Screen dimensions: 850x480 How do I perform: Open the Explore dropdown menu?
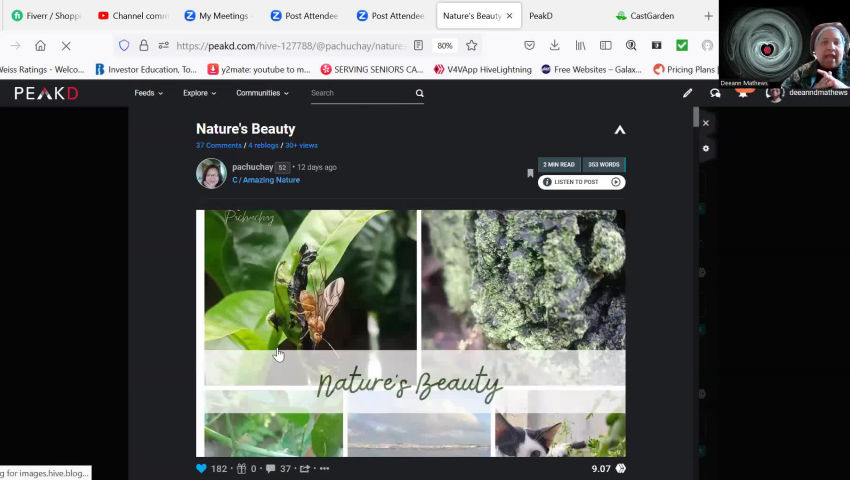click(x=199, y=93)
